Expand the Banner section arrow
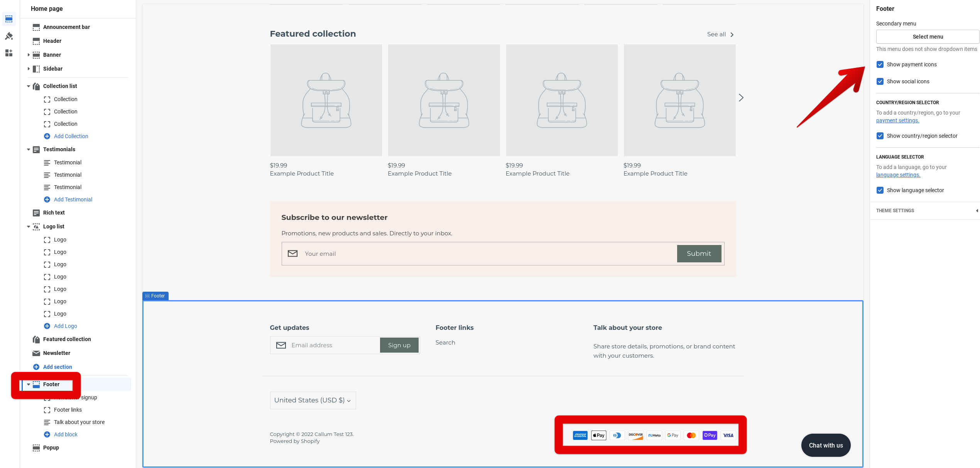The image size is (980, 468). pyautogui.click(x=29, y=55)
